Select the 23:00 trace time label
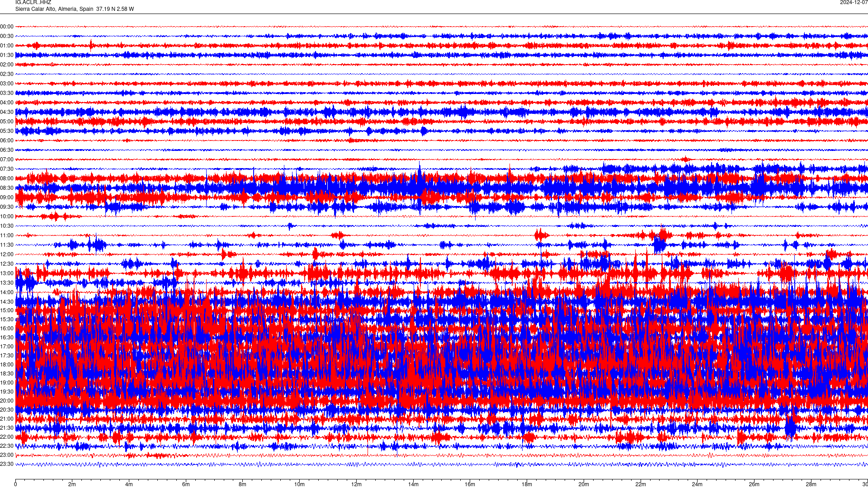This screenshot has width=868, height=488. [7, 455]
